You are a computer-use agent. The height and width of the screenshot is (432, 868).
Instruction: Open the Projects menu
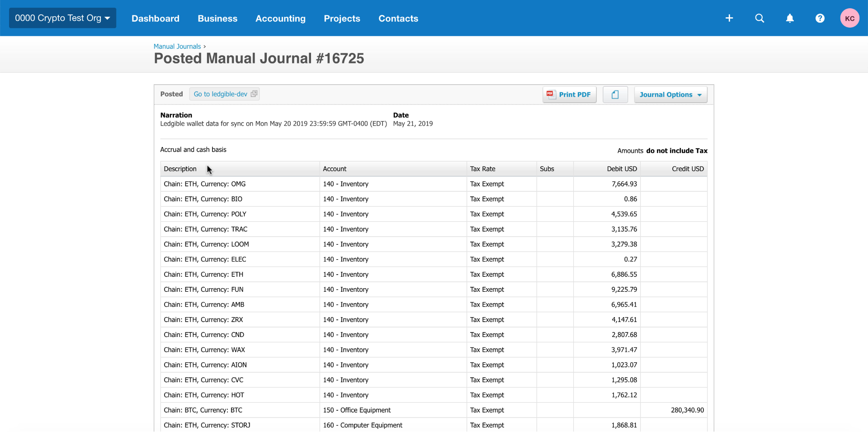(342, 19)
